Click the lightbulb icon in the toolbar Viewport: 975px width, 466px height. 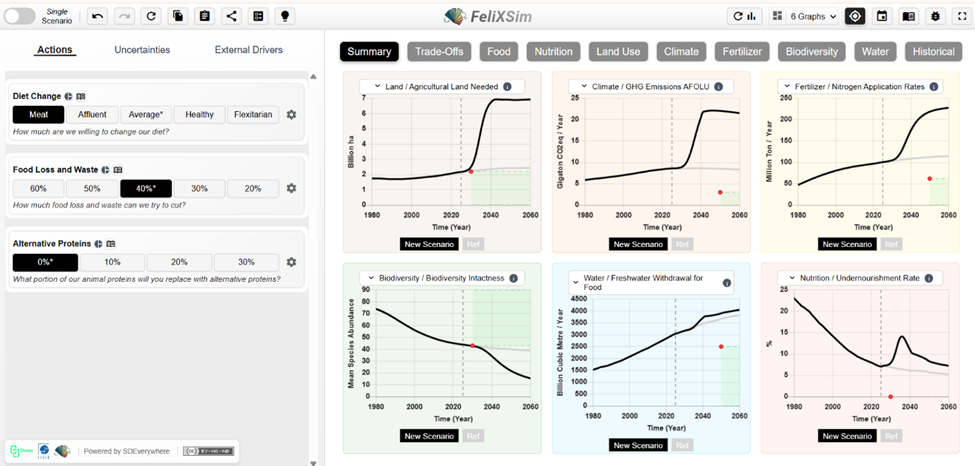pyautogui.click(x=285, y=16)
